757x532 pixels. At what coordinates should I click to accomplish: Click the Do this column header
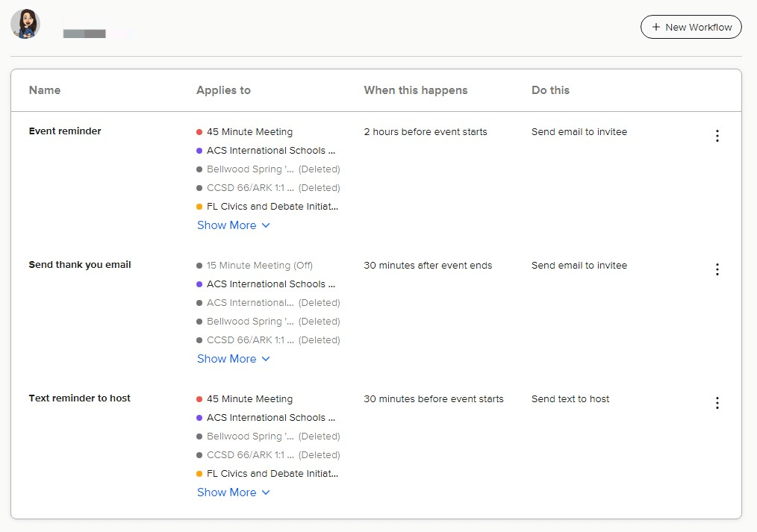coord(550,90)
